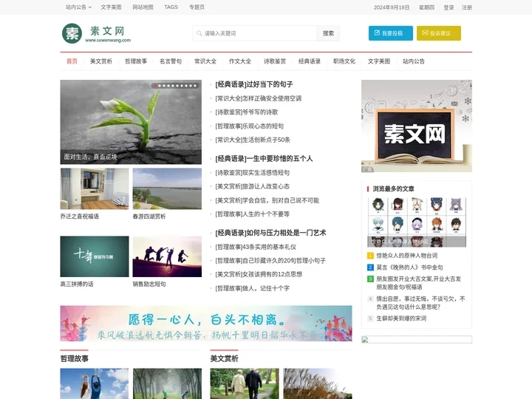Screen dimensions: 532x399
Task: Open ranked article 朋友圈发开业大吉文案
Action: (419, 283)
